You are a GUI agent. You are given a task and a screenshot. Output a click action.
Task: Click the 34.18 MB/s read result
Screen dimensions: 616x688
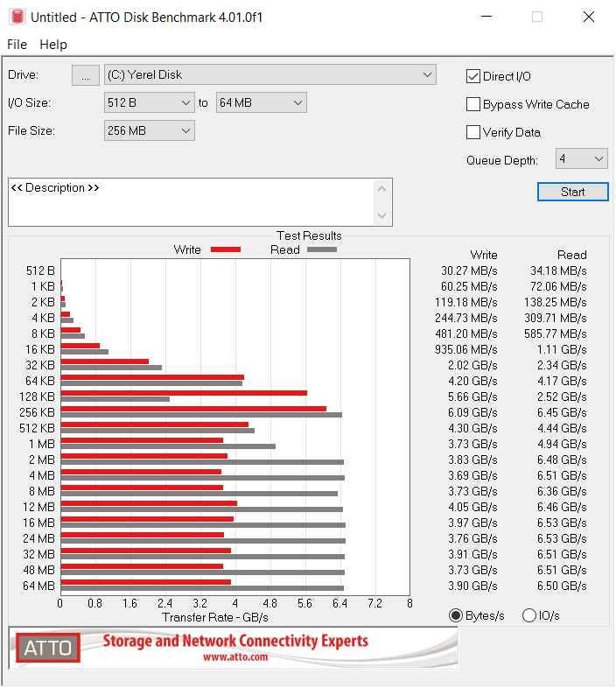tap(558, 270)
